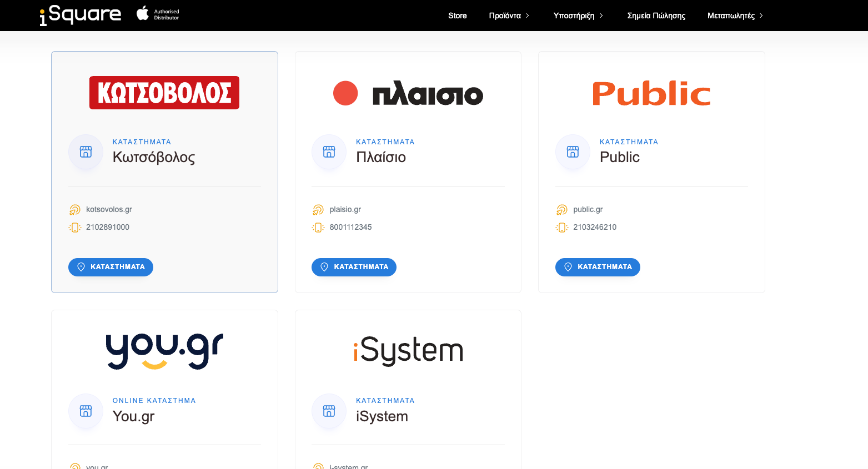The width and height of the screenshot is (868, 469).
Task: Open the plaisio.gr website link
Action: tap(345, 209)
